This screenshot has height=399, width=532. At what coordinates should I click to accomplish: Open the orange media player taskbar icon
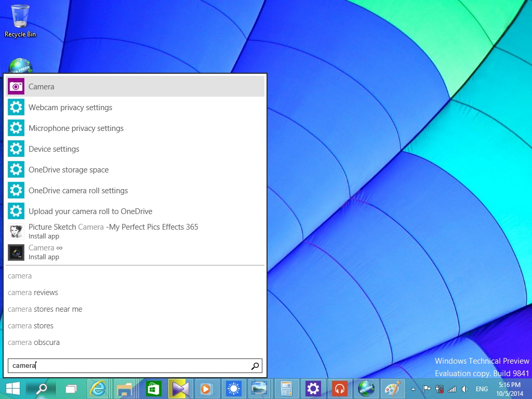point(206,389)
